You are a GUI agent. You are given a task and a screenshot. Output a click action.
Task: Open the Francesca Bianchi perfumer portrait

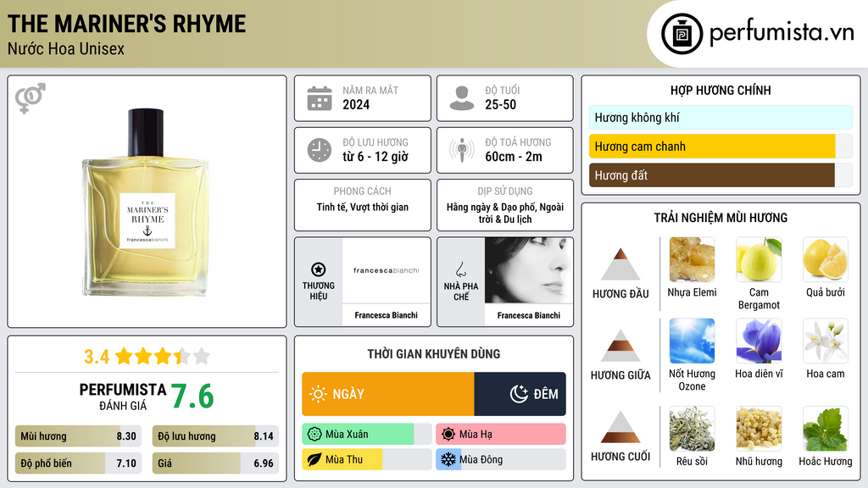529,270
